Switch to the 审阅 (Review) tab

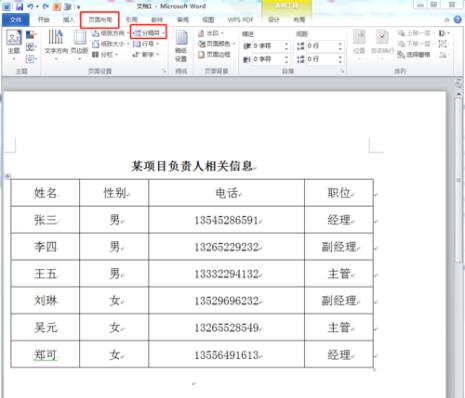pyautogui.click(x=183, y=20)
